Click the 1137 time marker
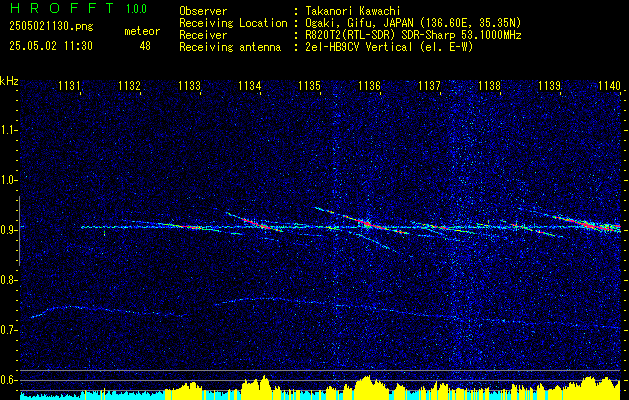629x400 pixels. tap(429, 85)
